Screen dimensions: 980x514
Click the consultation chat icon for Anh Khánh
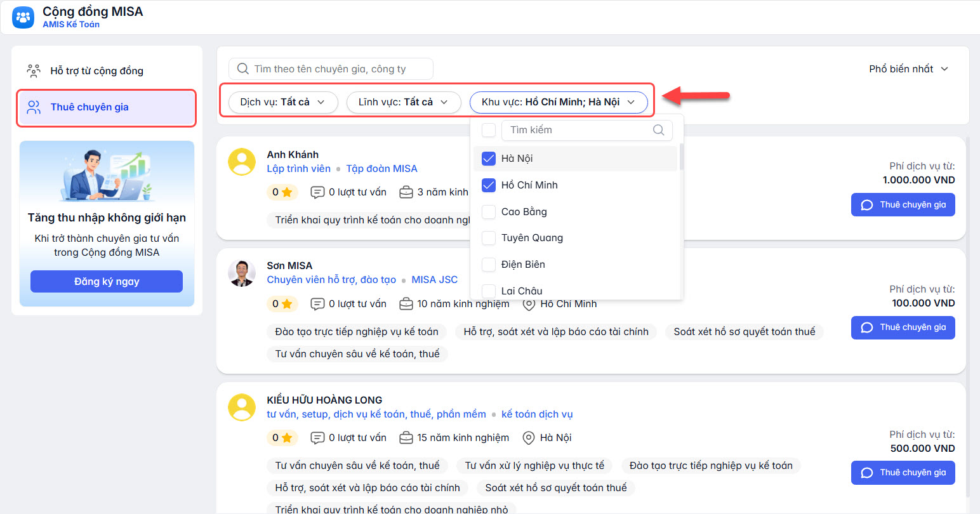point(317,192)
